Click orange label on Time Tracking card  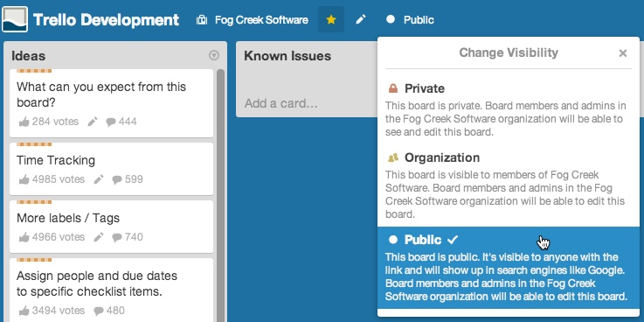(x=34, y=144)
